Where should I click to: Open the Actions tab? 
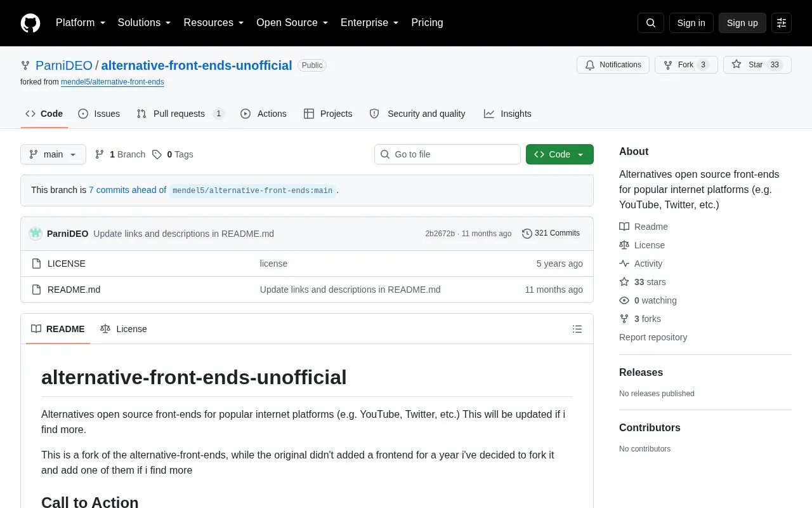[x=263, y=114]
